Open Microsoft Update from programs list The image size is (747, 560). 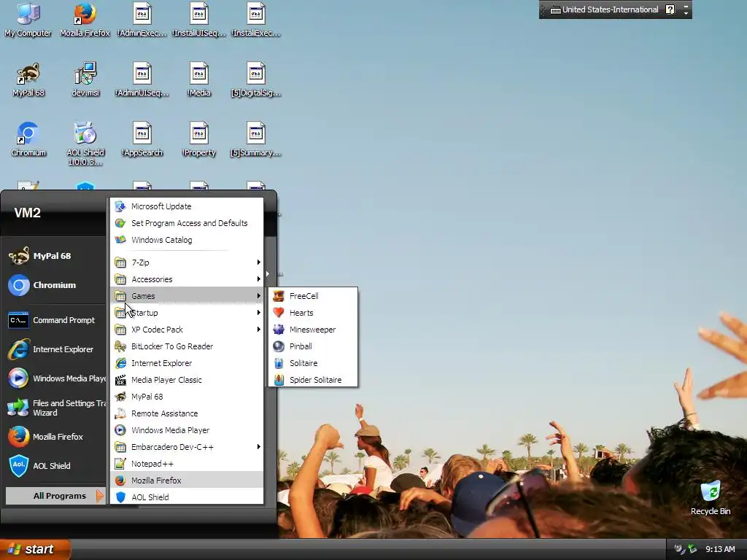(x=187, y=206)
